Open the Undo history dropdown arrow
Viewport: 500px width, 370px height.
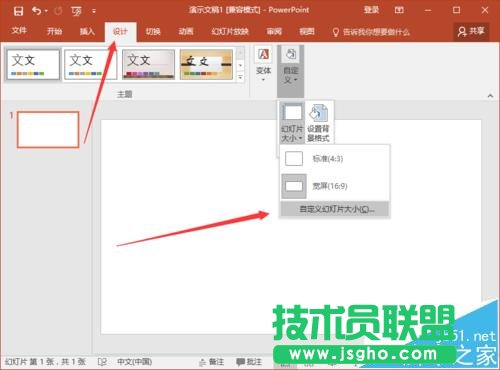[46, 11]
